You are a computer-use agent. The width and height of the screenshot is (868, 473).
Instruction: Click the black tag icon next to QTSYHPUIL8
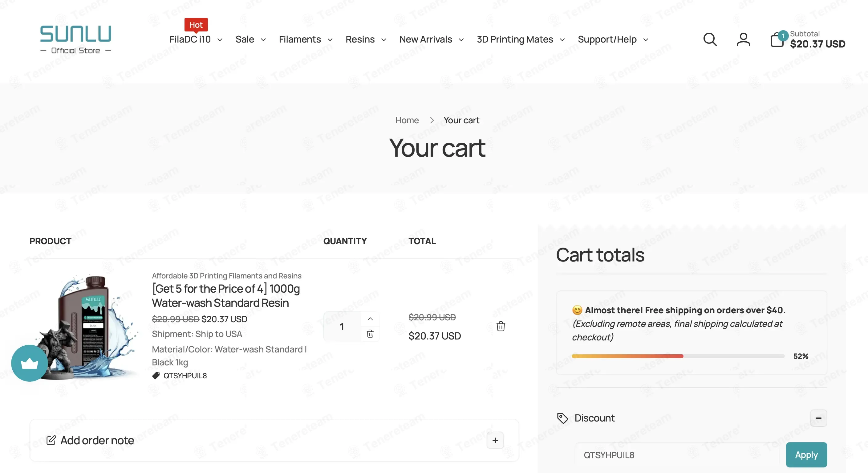click(x=156, y=376)
